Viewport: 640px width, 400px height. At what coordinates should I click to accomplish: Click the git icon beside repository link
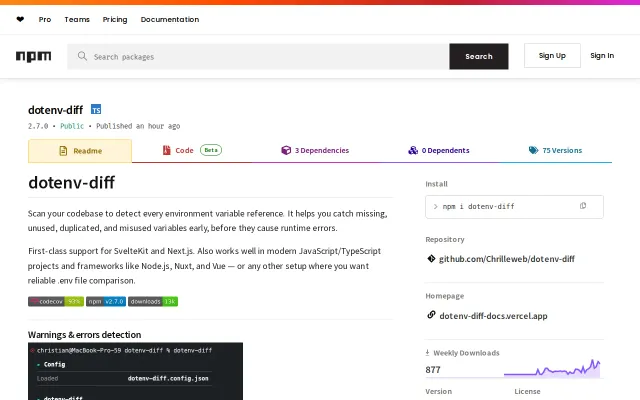(x=431, y=258)
